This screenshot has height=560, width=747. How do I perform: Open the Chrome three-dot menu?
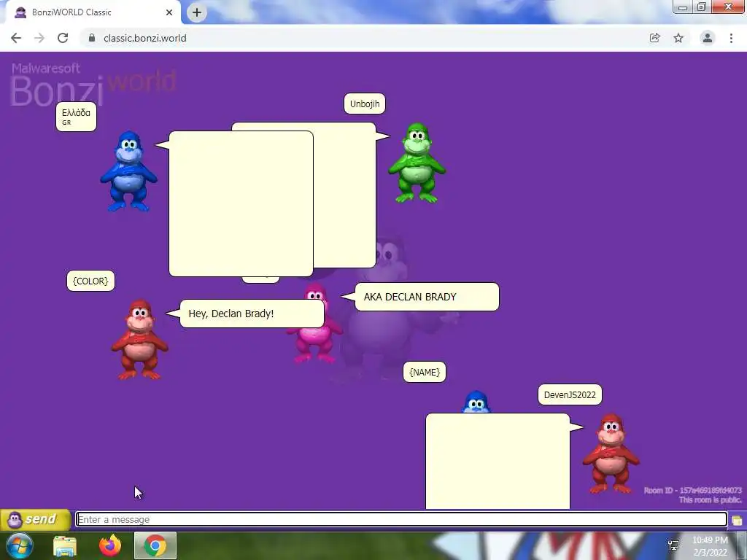click(731, 38)
